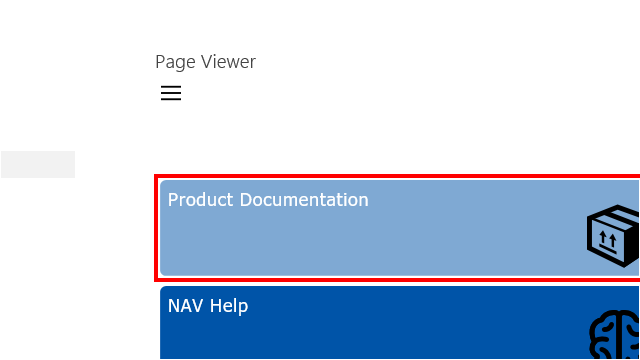Click empty dark-blue area of NAV Help
Viewport: 640px width, 360px height.
pos(367,335)
